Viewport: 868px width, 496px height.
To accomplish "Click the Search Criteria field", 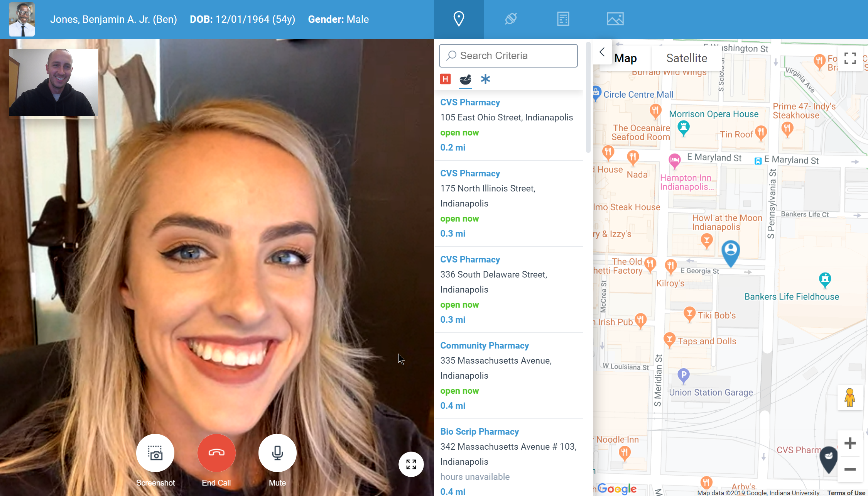I will pyautogui.click(x=508, y=56).
